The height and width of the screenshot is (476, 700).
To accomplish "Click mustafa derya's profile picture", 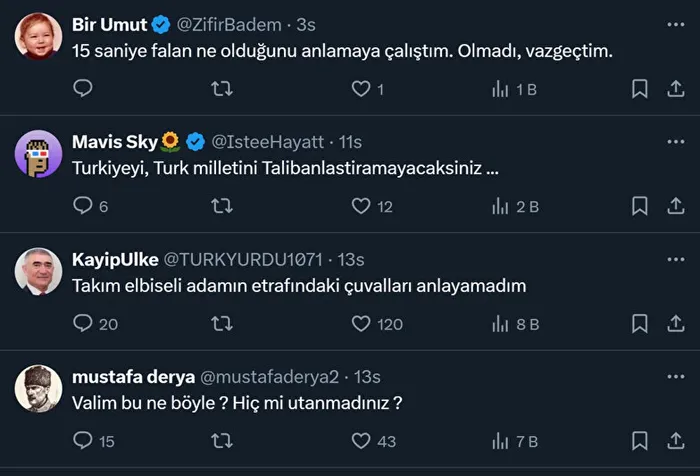I will tap(39, 389).
